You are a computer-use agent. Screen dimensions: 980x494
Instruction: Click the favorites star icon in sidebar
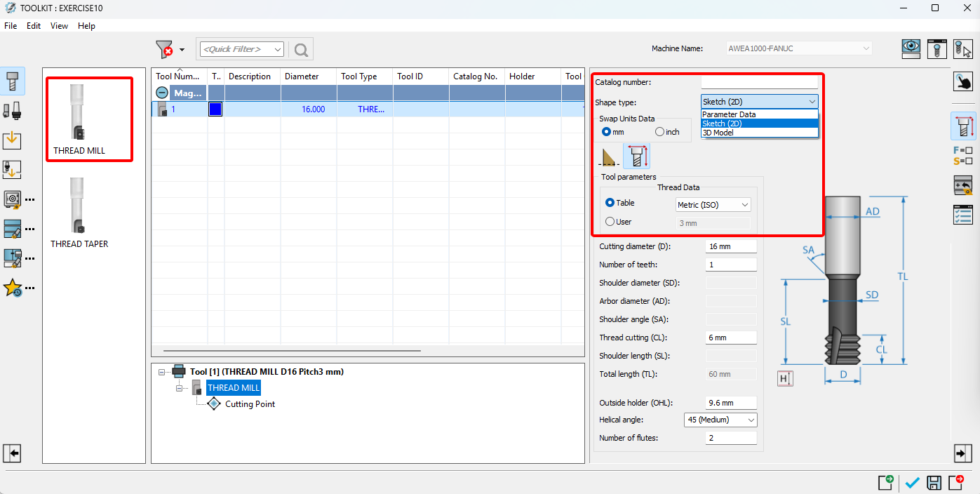pyautogui.click(x=13, y=288)
